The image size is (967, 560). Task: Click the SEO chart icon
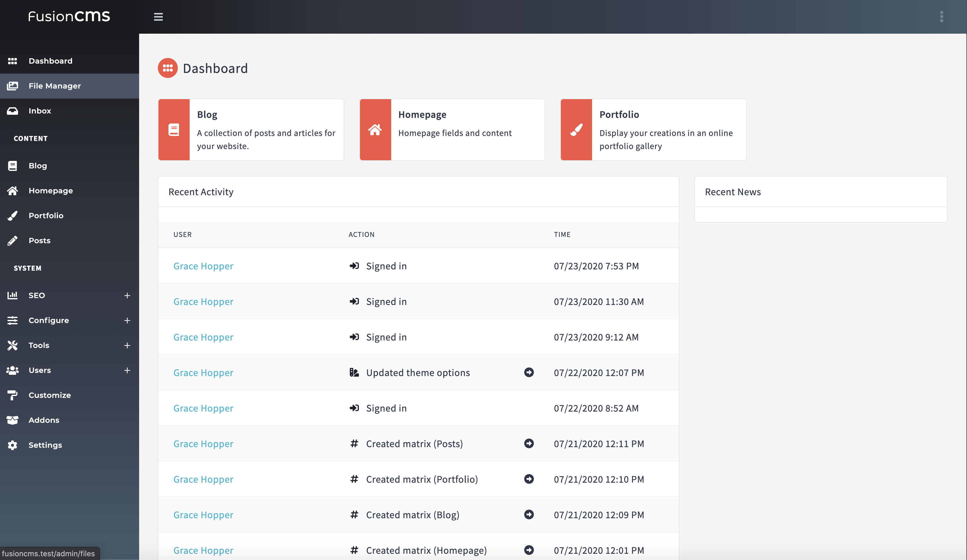[13, 295]
